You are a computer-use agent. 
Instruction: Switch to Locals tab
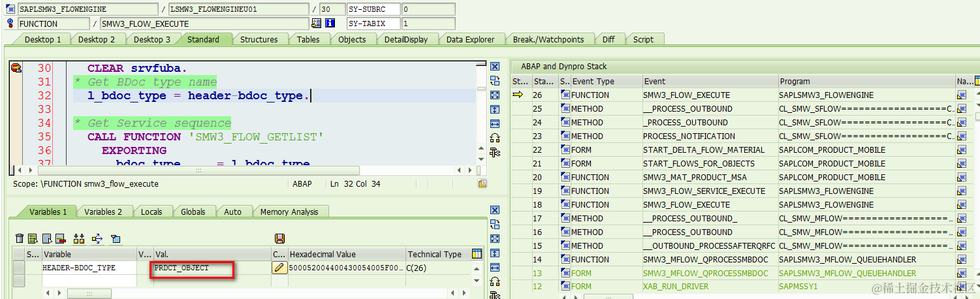pos(151,212)
